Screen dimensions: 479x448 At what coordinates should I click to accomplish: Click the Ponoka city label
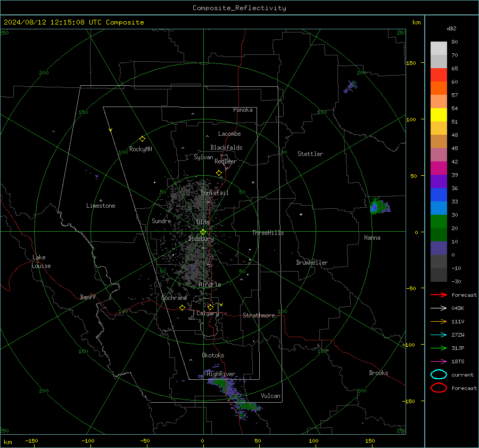point(243,110)
